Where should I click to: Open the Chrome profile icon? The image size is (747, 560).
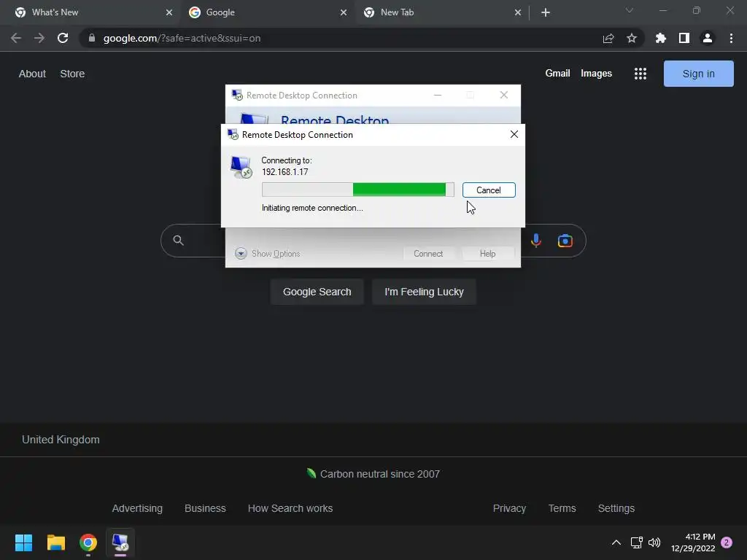click(x=708, y=38)
